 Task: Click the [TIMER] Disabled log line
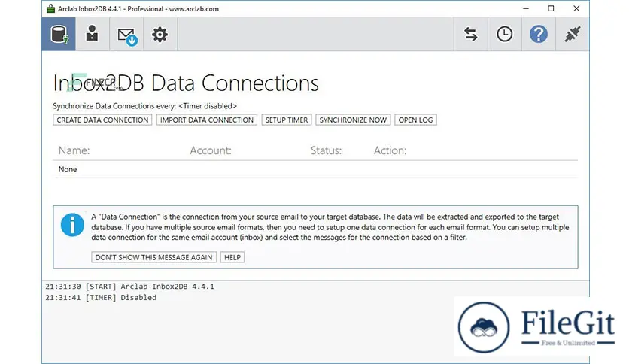101,298
